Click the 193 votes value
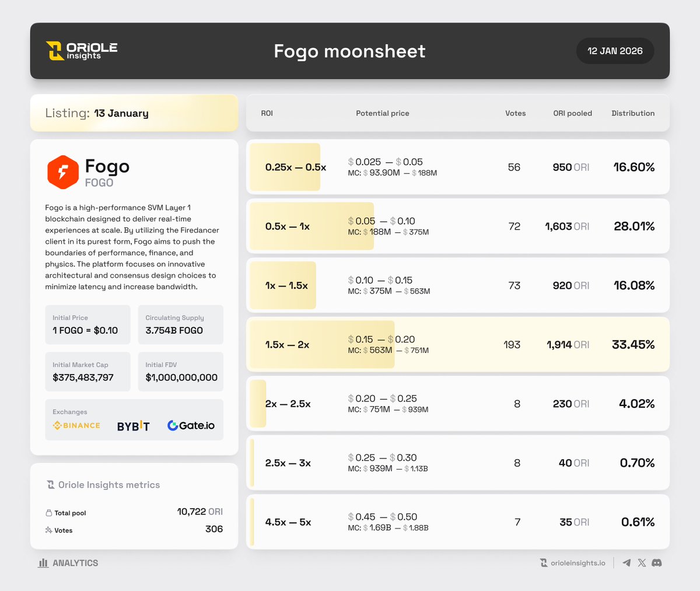This screenshot has width=700, height=591. pos(512,345)
